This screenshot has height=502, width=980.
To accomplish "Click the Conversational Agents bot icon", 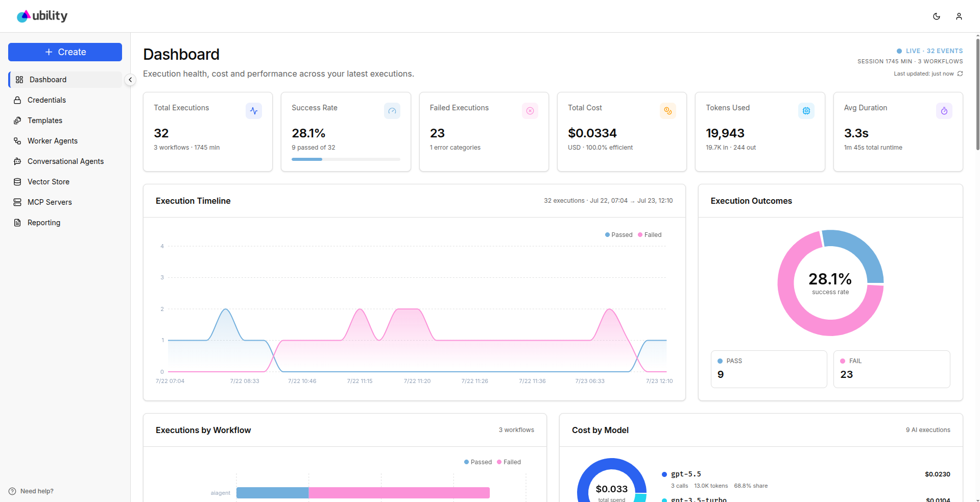I will [x=17, y=161].
